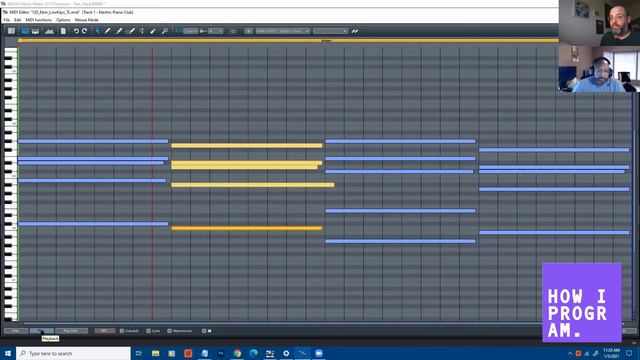
Task: Open the quantize grid value dropdown
Action: tap(190, 31)
